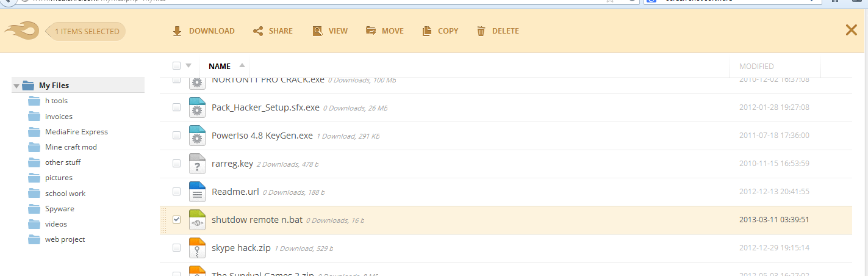Click the COPY button label
Screen dimensions: 868x276
[448, 31]
